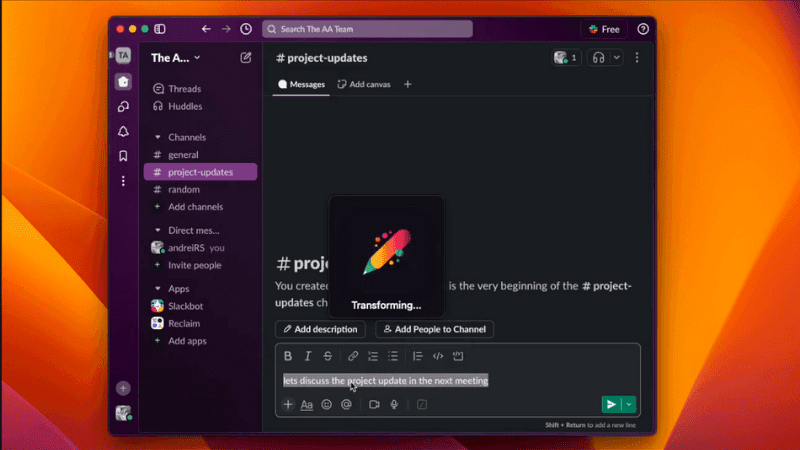Screen dimensions: 800x450
Task: Click Add People to Channel button
Action: tap(434, 329)
